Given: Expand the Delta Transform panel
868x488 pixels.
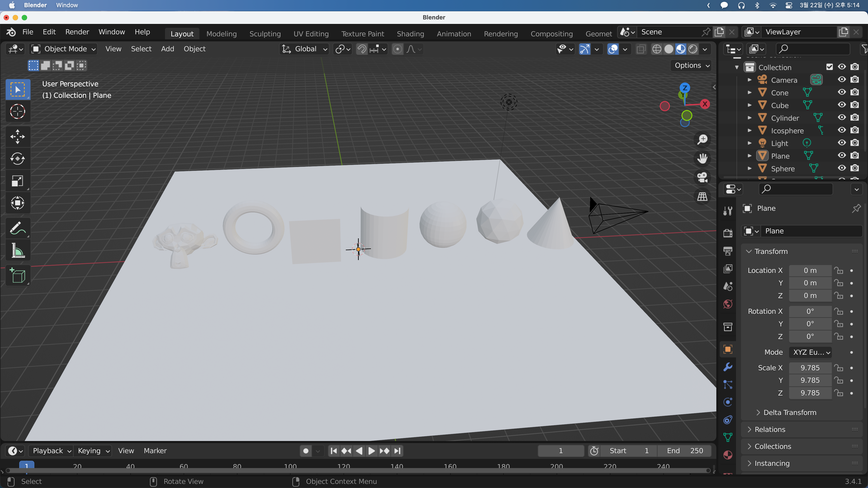Looking at the screenshot, I should (758, 413).
